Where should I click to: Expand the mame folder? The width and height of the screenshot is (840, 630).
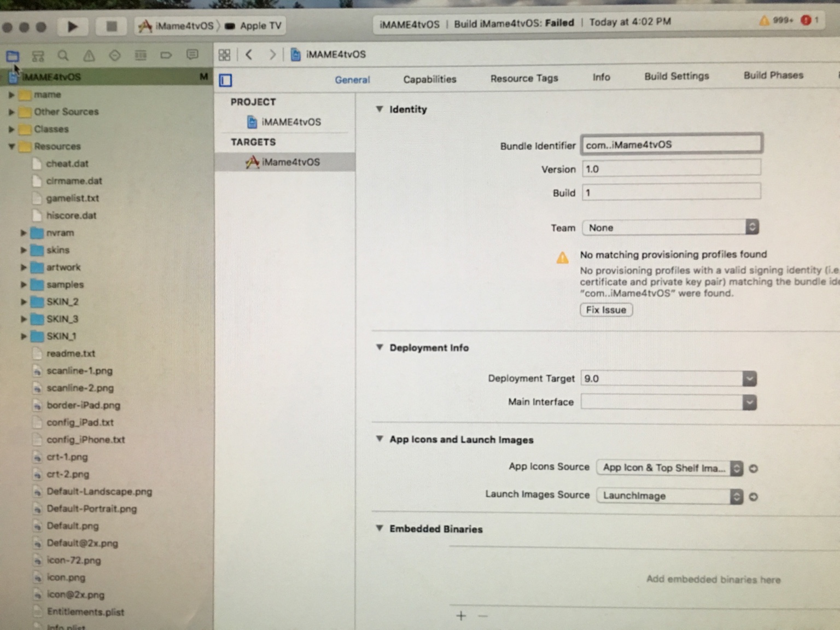11,95
